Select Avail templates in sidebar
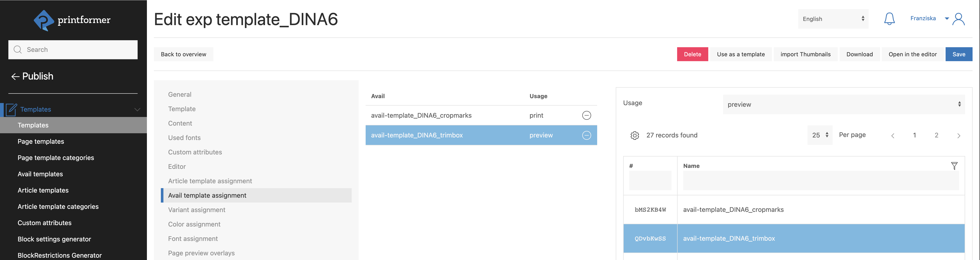 tap(40, 174)
